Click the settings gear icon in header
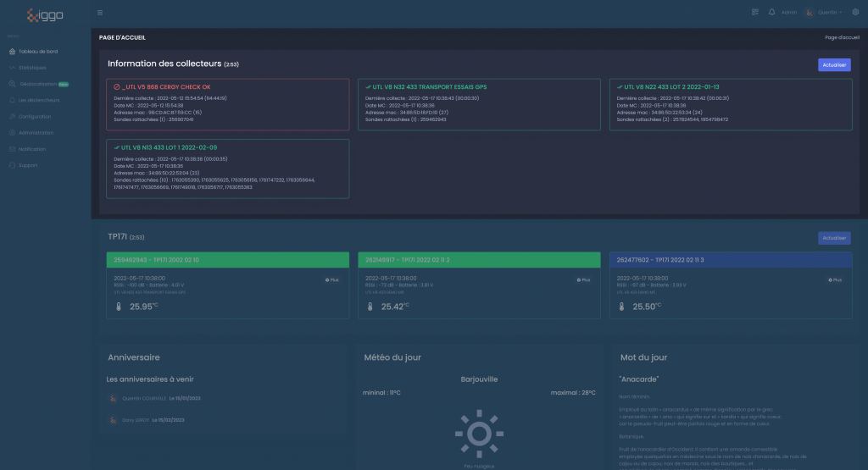 click(854, 13)
